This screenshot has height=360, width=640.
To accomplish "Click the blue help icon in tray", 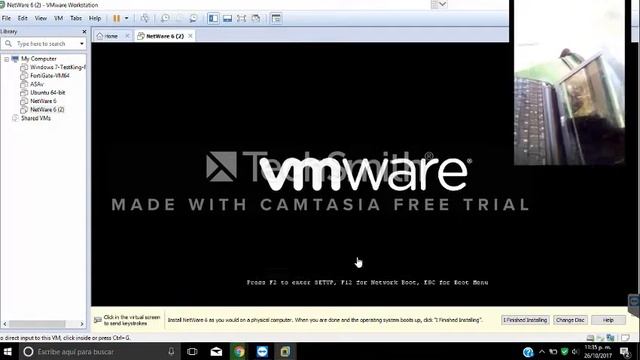I will tap(528, 352).
